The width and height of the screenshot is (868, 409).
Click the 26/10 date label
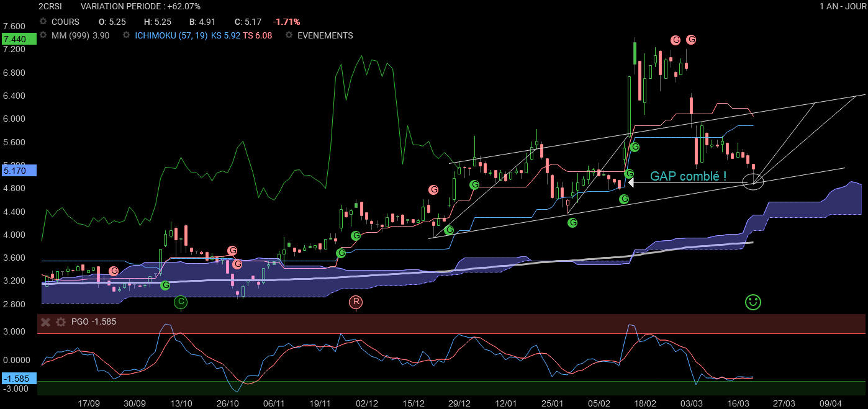[227, 403]
